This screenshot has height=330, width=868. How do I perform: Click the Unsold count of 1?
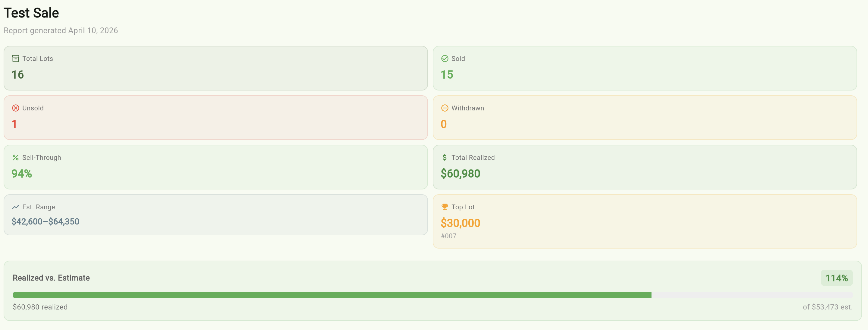[x=14, y=124]
